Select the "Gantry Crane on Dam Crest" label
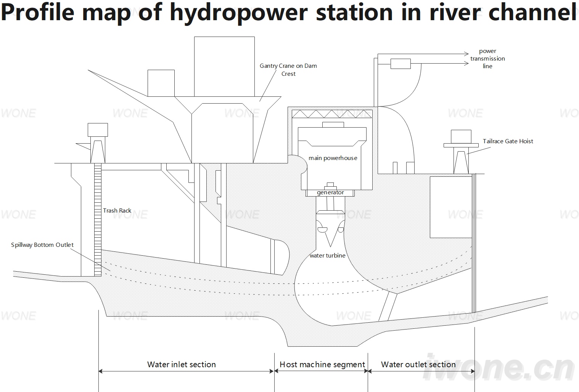 pyautogui.click(x=288, y=70)
